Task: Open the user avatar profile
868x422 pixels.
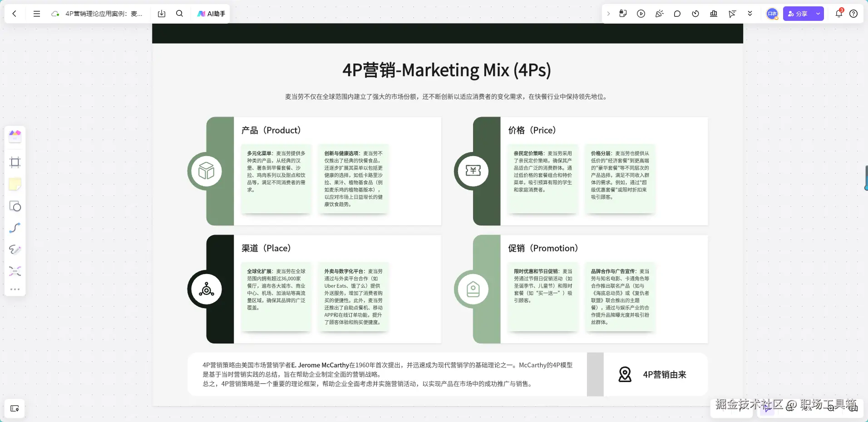Action: (x=772, y=14)
